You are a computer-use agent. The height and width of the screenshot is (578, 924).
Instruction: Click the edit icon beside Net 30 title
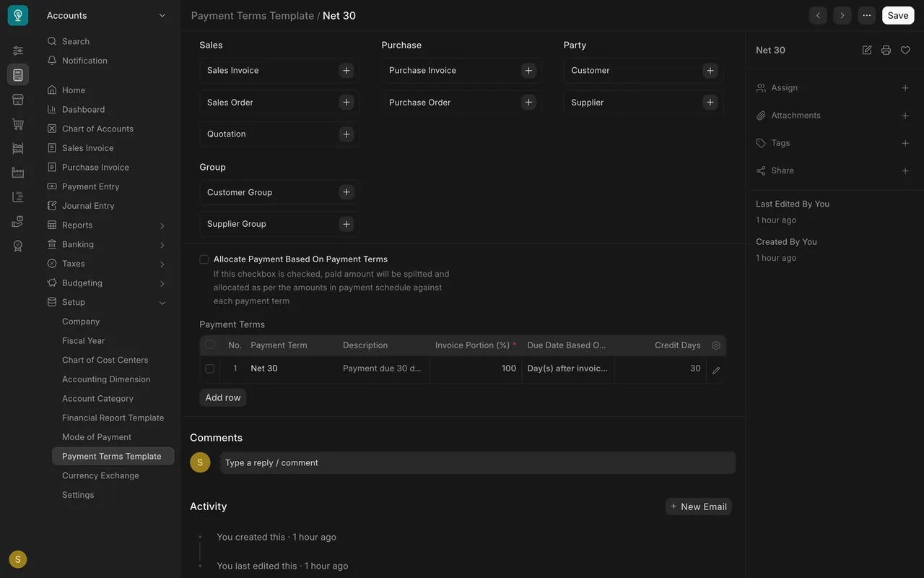(x=867, y=51)
